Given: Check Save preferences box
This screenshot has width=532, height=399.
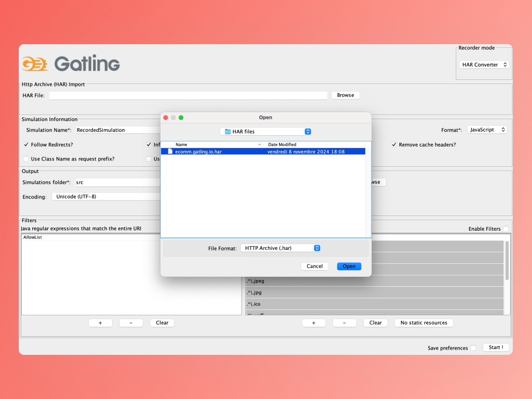Looking at the screenshot, I should 473,348.
